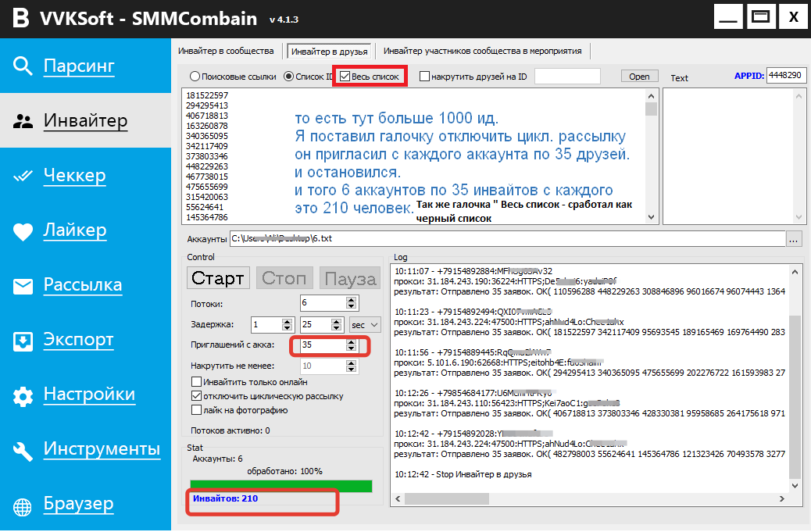Screen dimensions: 811x532
Task: Increase Потоки value with up arrow
Action: 351,299
